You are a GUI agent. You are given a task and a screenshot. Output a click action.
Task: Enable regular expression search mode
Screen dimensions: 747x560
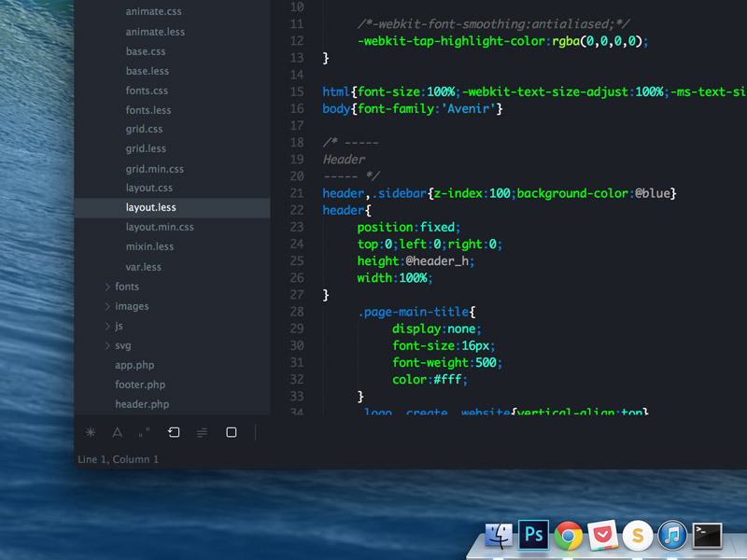pyautogui.click(x=90, y=432)
